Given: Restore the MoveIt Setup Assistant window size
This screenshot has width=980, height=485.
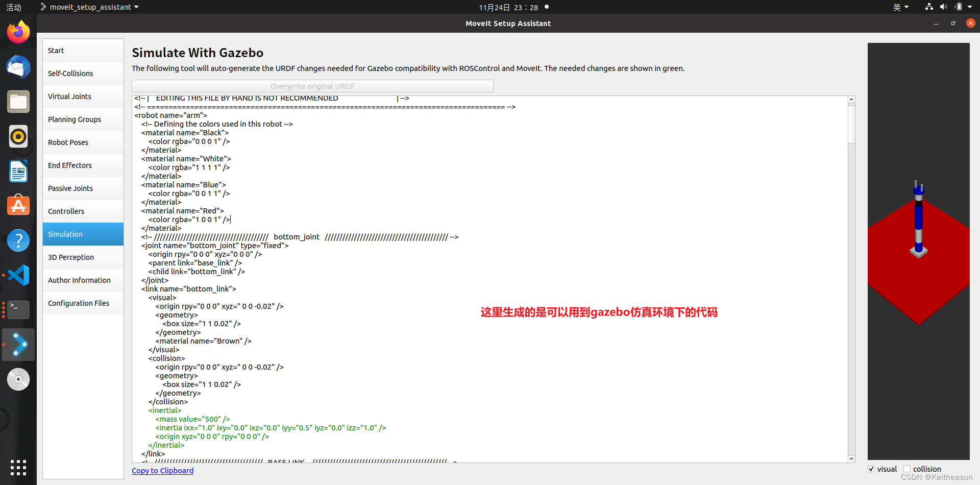Looking at the screenshot, I should click(953, 23).
